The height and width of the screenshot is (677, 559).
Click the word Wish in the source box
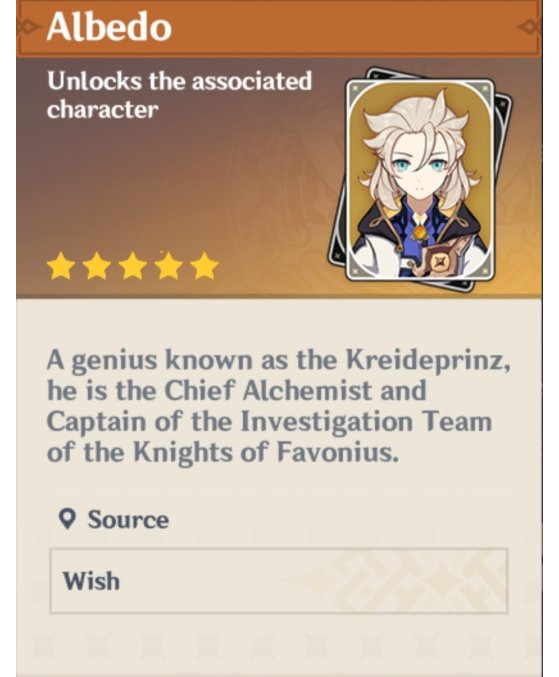91,581
